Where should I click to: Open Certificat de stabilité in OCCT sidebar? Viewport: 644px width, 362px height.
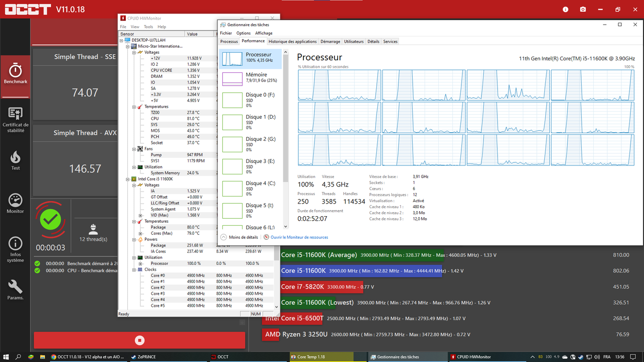click(x=15, y=120)
